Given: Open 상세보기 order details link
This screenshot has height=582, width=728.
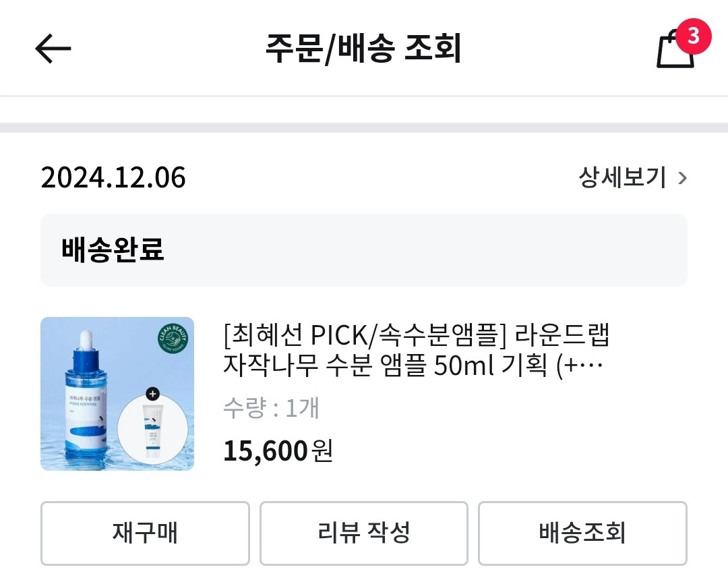Looking at the screenshot, I should pyautogui.click(x=622, y=178).
